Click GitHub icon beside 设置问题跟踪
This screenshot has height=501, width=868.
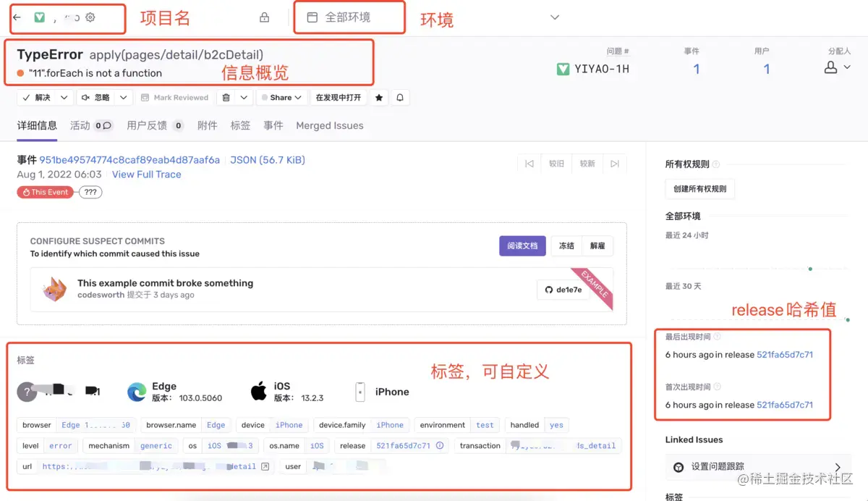coord(678,467)
